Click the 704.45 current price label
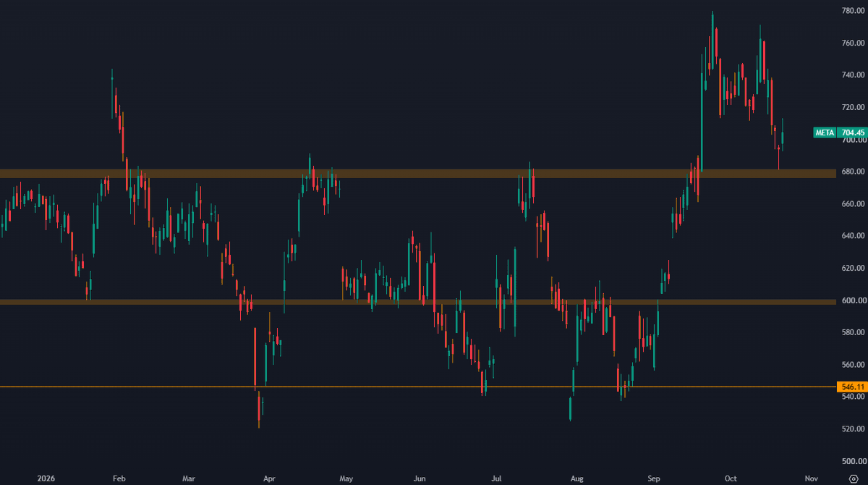 (853, 132)
